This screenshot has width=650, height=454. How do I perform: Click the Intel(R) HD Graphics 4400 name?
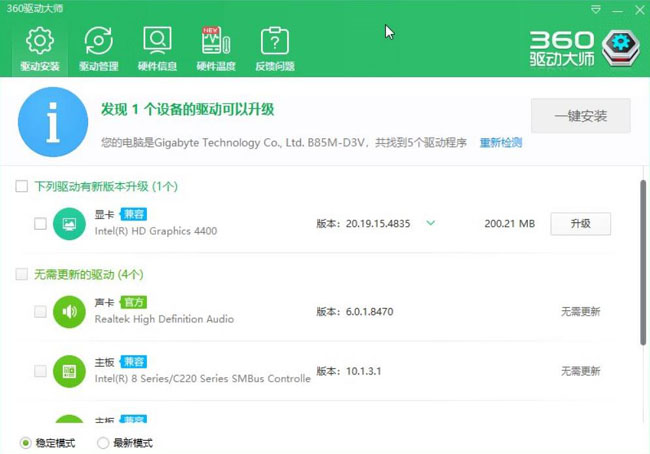click(156, 231)
